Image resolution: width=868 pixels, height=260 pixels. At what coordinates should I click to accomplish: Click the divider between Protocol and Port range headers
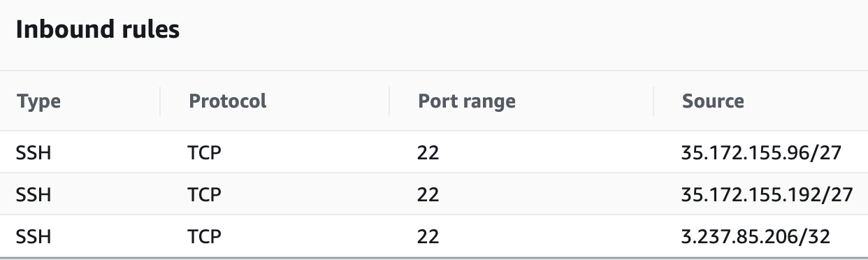pos(389,101)
